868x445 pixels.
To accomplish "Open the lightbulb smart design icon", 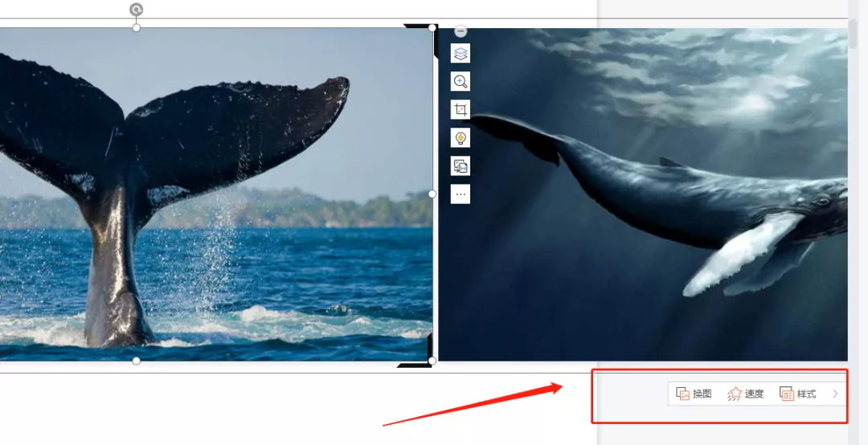I will tap(461, 137).
